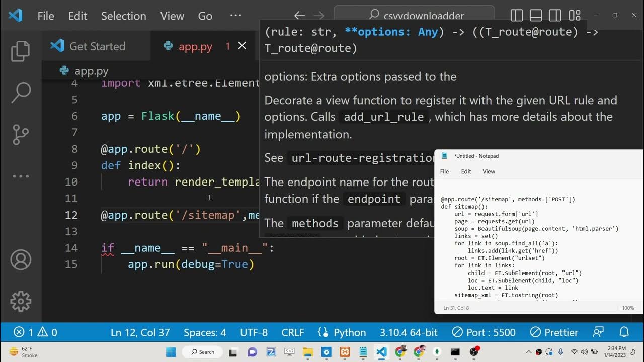Switch to the Get Started tab
Screen dimensions: 644x362
pyautogui.click(x=96, y=46)
